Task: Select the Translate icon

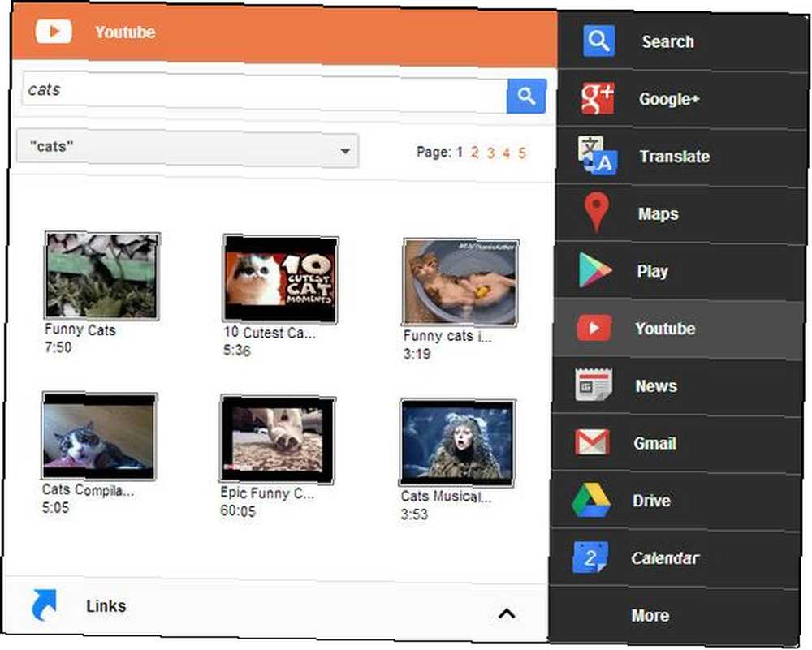Action: point(597,155)
